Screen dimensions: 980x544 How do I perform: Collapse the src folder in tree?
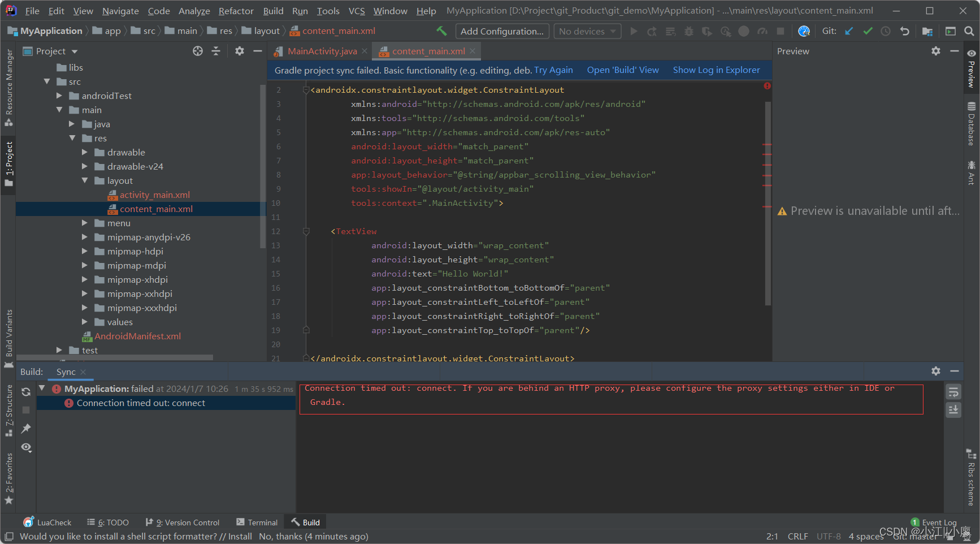pyautogui.click(x=47, y=81)
